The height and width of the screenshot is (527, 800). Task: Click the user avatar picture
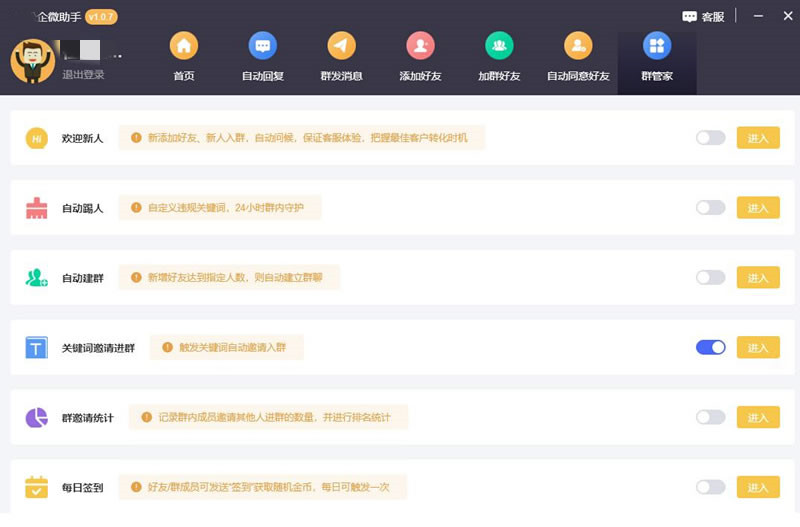click(x=33, y=61)
